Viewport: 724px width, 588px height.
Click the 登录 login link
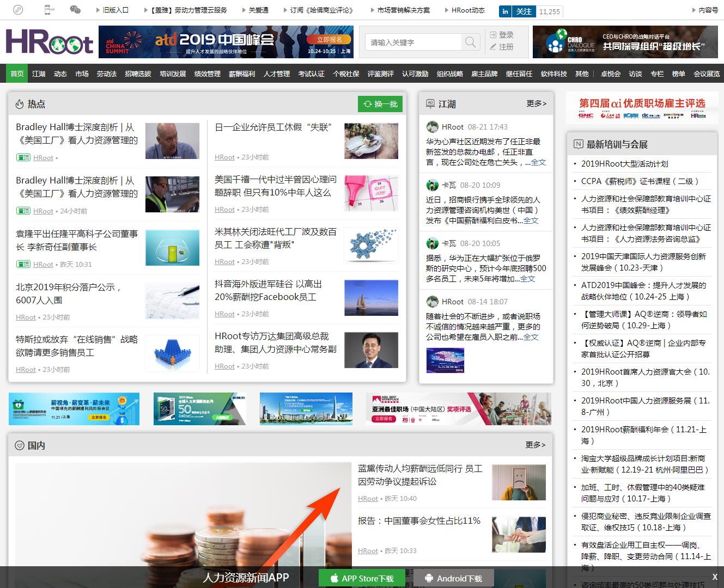501,34
